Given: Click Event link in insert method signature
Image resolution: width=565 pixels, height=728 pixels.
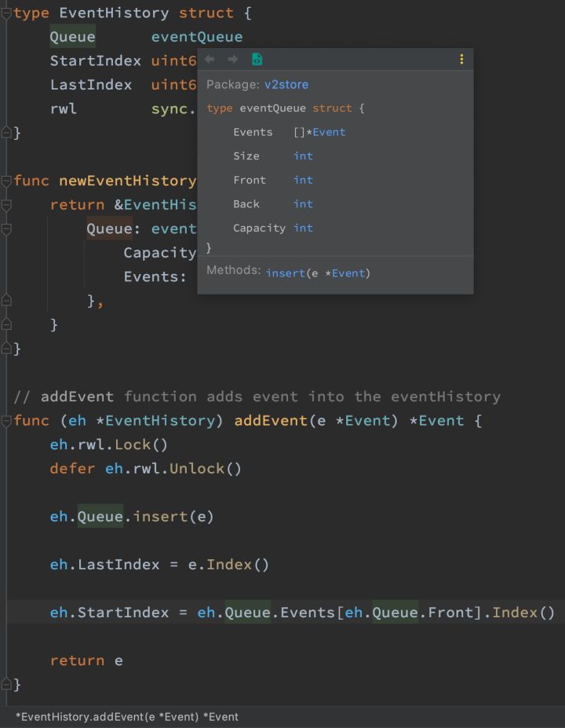Looking at the screenshot, I should coord(348,273).
